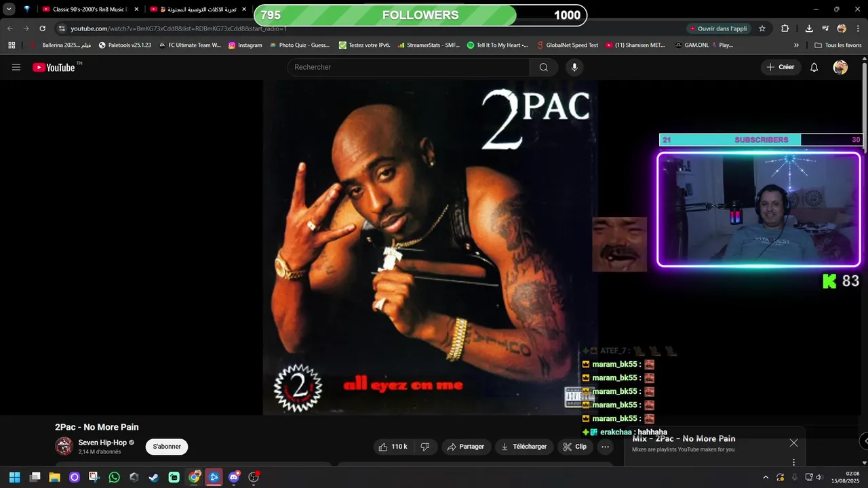Open Paletools v25.1.23 bookmark
The height and width of the screenshot is (488, 868).
pyautogui.click(x=125, y=45)
